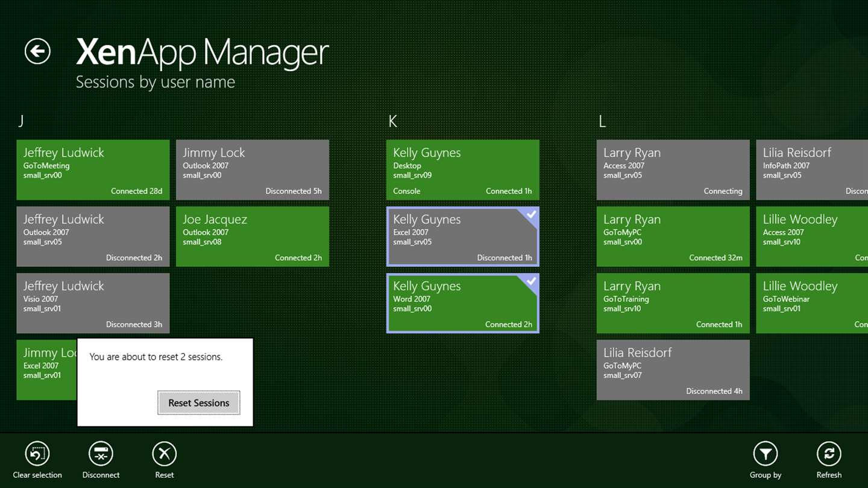Click 'small_srv09' server name
Screen dimensions: 868x488
(412, 175)
